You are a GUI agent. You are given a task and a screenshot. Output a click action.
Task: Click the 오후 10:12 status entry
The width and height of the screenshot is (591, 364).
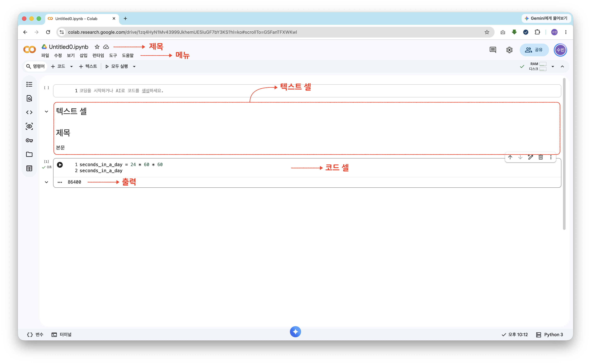pyautogui.click(x=515, y=335)
